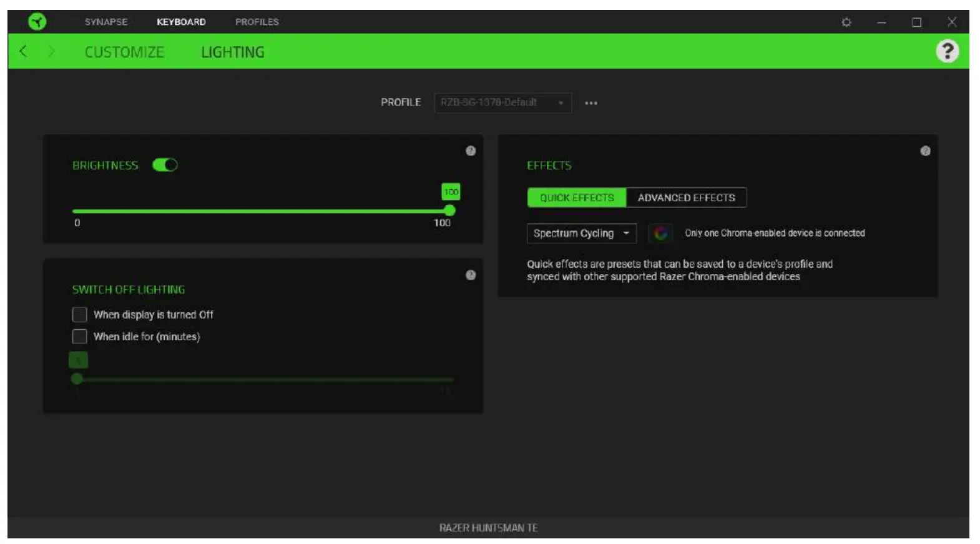Switch to the Synapse tab

pos(106,22)
